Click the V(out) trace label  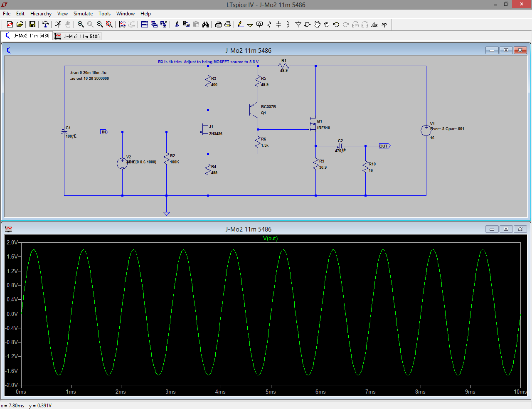coord(270,239)
